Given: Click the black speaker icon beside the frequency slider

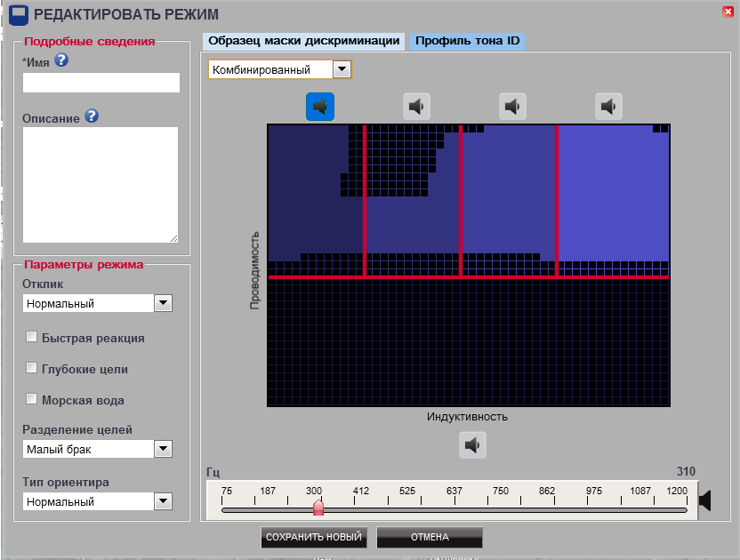Looking at the screenshot, I should [705, 501].
